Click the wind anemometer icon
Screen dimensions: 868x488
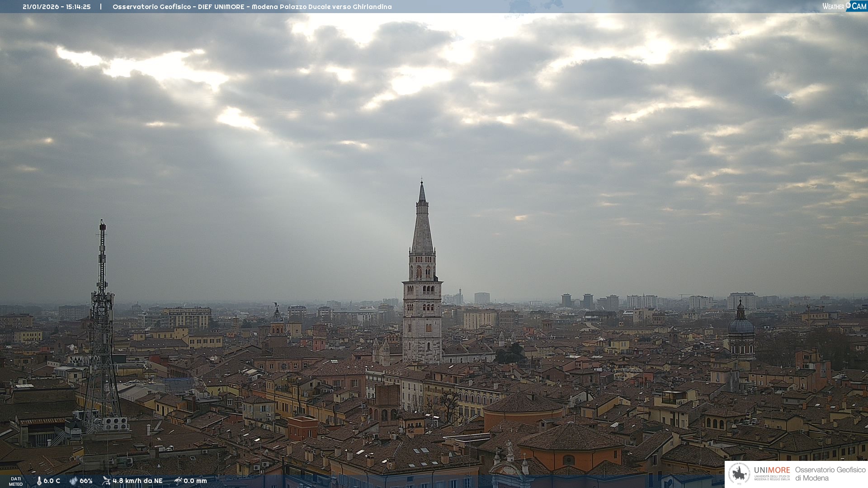(x=106, y=481)
